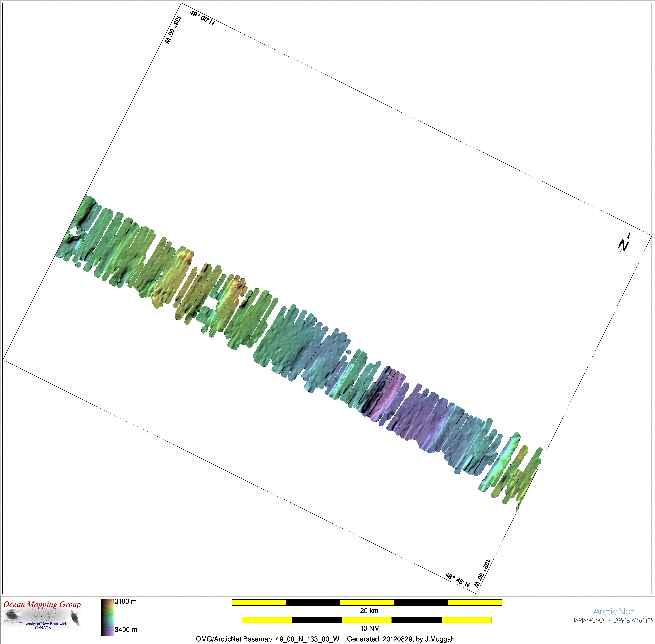Screen dimensions: 655x644
Task: Click the 20 km scale bar
Action: click(x=367, y=602)
